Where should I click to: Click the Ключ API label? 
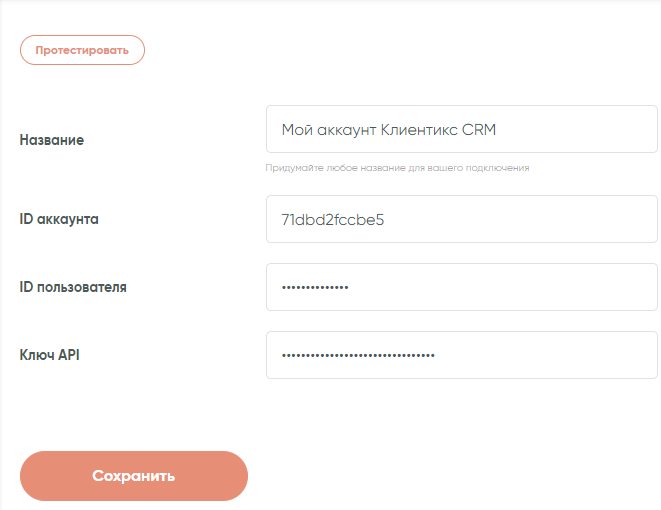50,354
